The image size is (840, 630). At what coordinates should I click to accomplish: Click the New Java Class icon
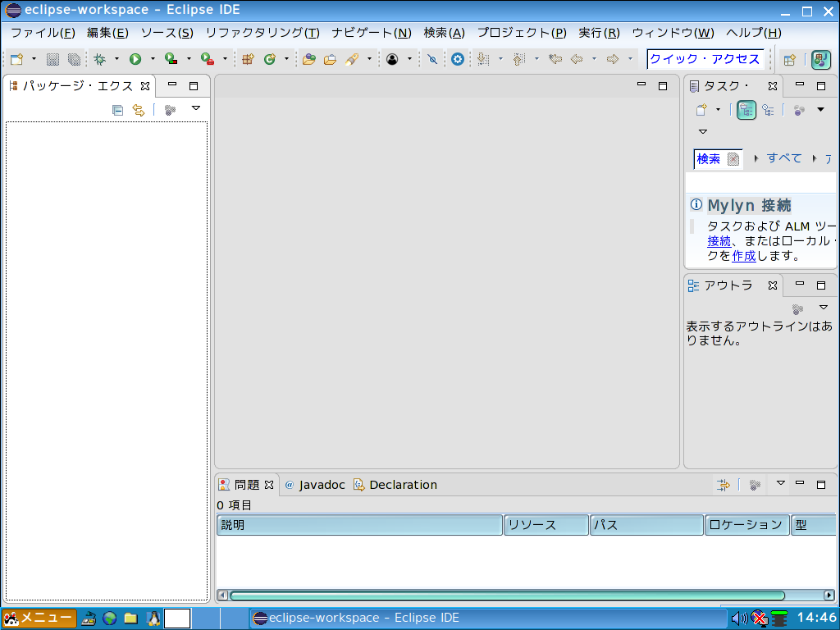point(269,59)
